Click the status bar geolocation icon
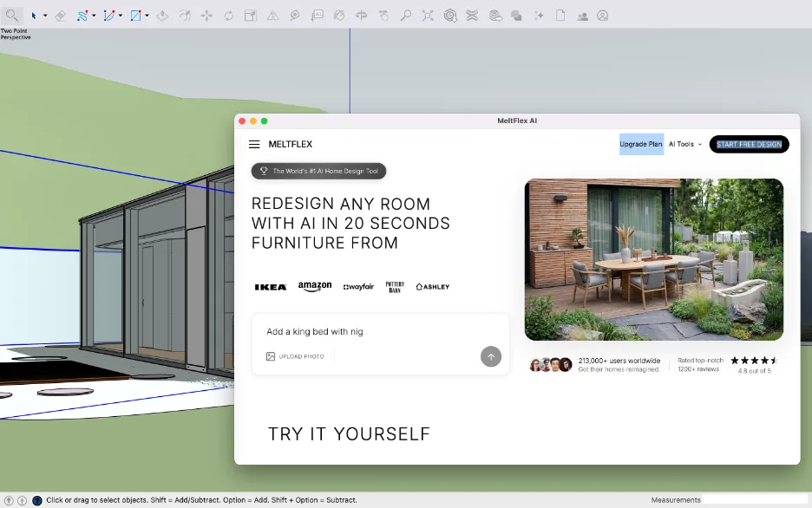This screenshot has height=508, width=812. (x=9, y=500)
